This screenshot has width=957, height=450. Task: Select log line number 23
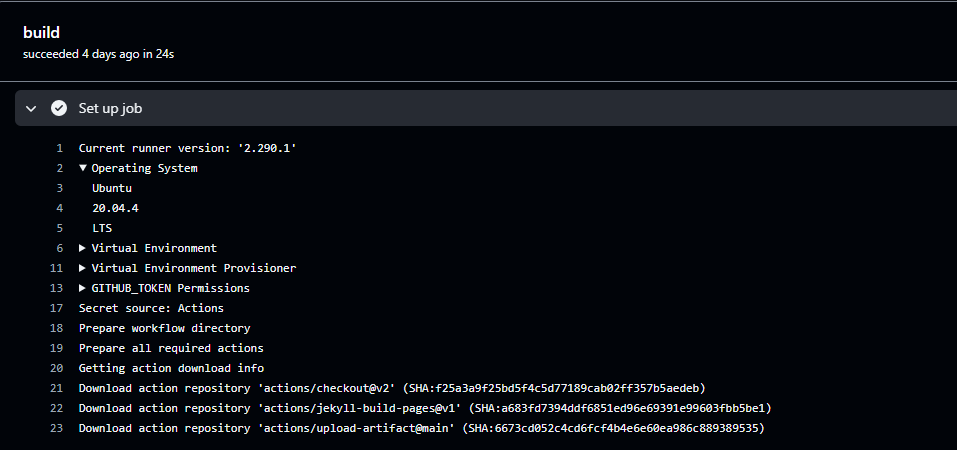pyautogui.click(x=56, y=429)
